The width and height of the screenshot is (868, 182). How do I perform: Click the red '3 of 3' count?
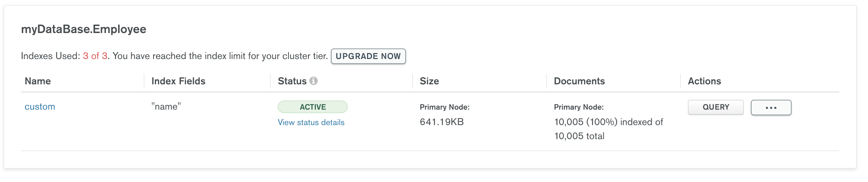[95, 56]
